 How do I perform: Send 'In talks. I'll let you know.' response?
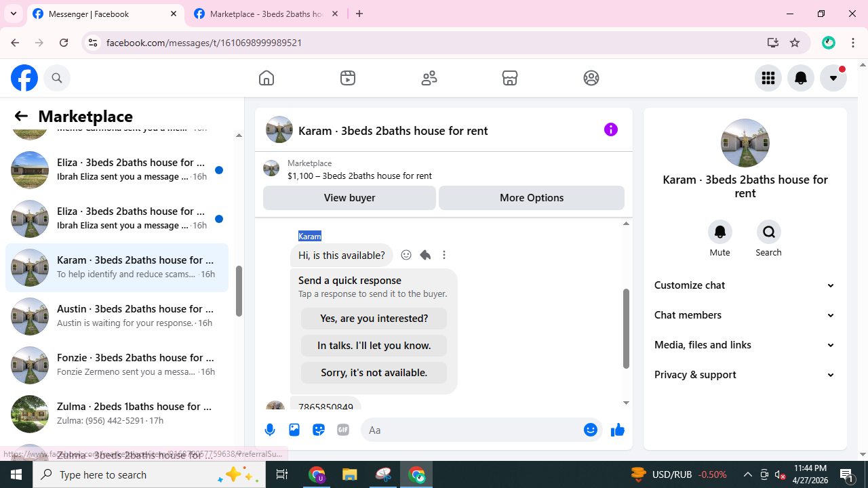pos(374,346)
